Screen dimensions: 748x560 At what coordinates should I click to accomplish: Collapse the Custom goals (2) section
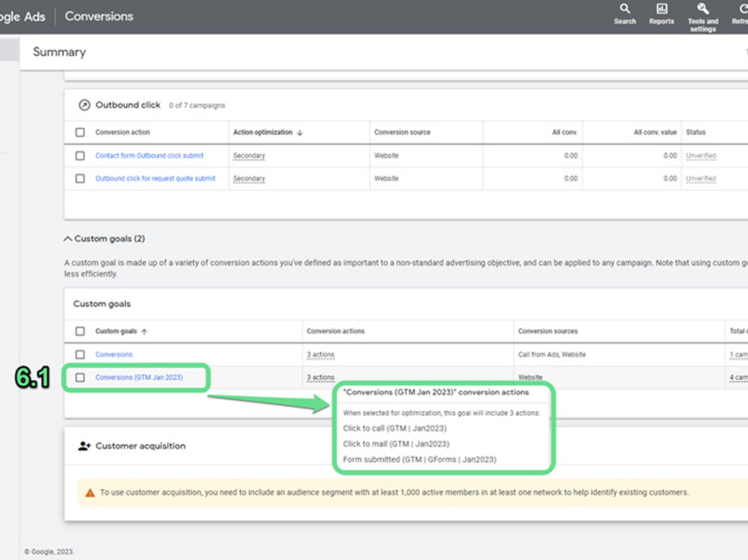click(68, 239)
